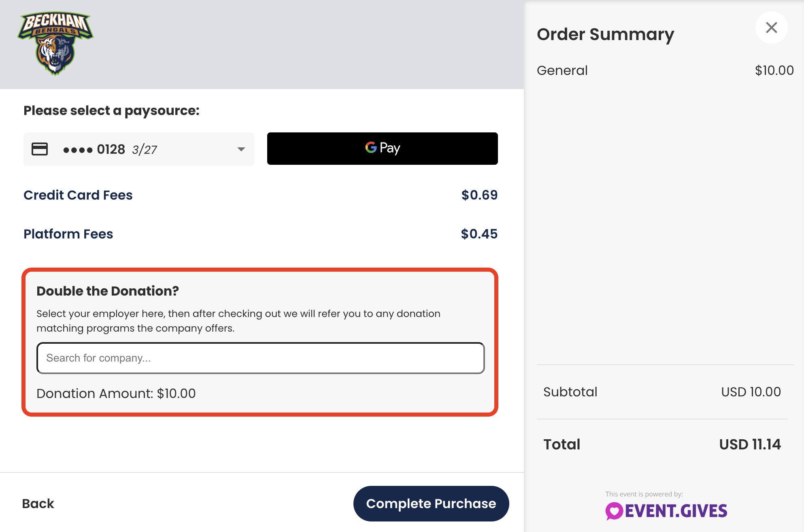Screen dimensions: 804x532
Task: Click the Subtotal USD 10.00 amount
Action: (751, 392)
